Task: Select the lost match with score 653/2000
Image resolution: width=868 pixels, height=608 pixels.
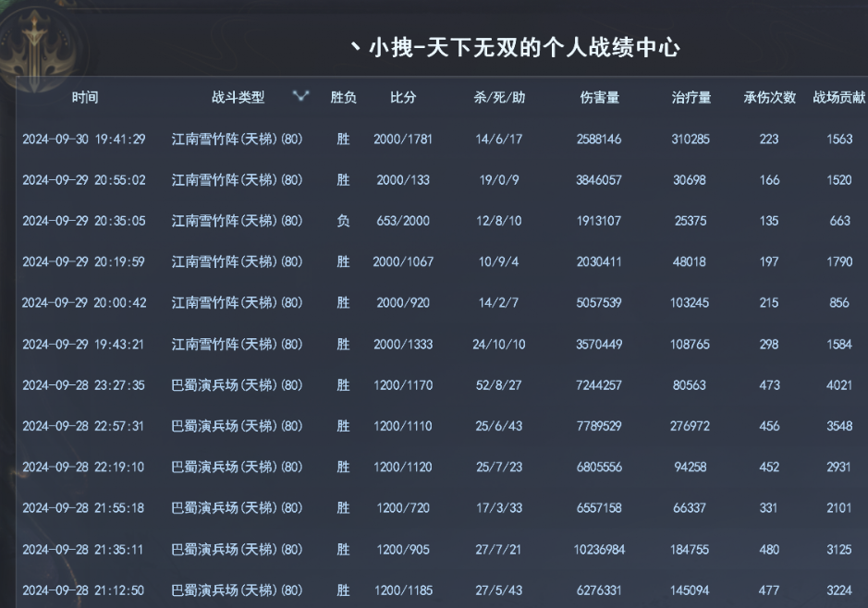Action: 403,221
